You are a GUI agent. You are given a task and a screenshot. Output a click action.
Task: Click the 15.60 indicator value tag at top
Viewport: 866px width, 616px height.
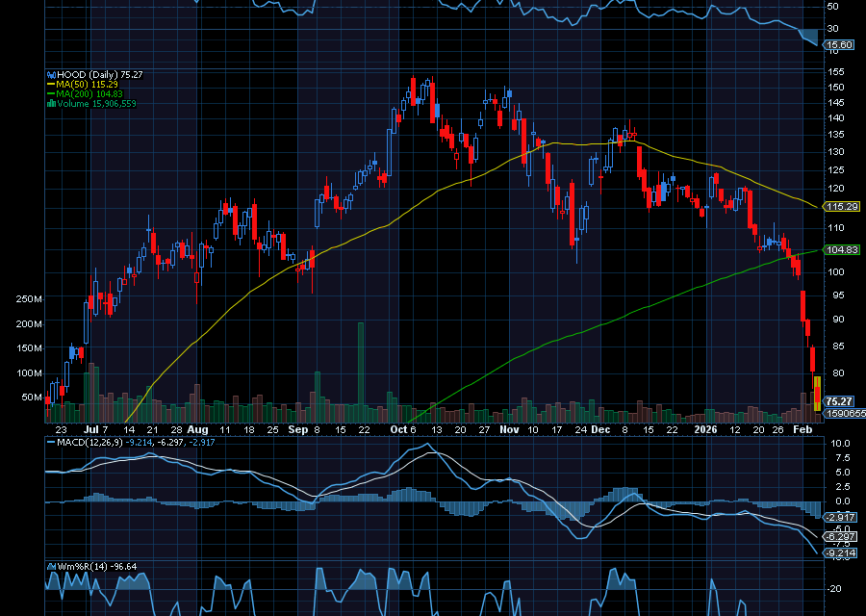[x=840, y=44]
